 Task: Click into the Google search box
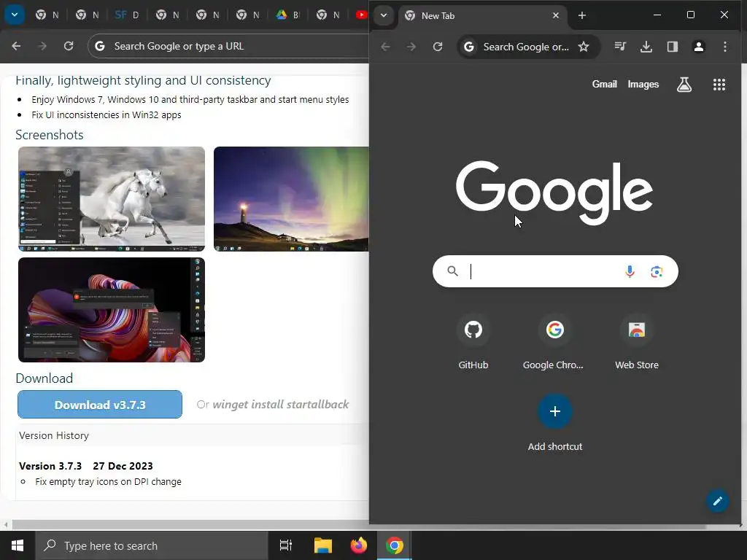pyautogui.click(x=555, y=271)
